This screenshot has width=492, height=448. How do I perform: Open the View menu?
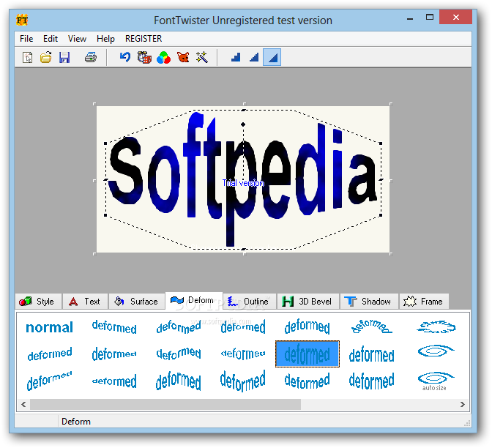pyautogui.click(x=77, y=39)
